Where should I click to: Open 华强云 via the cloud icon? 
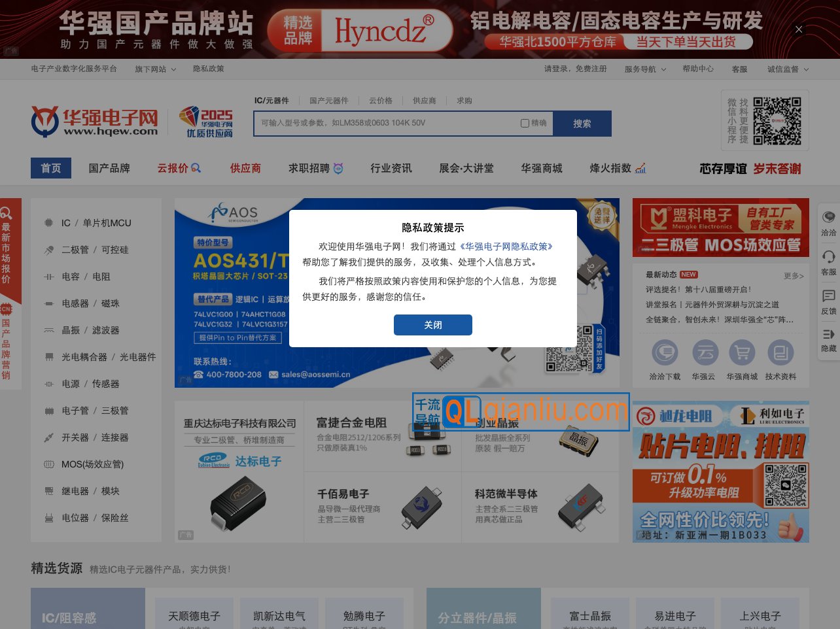click(x=705, y=352)
